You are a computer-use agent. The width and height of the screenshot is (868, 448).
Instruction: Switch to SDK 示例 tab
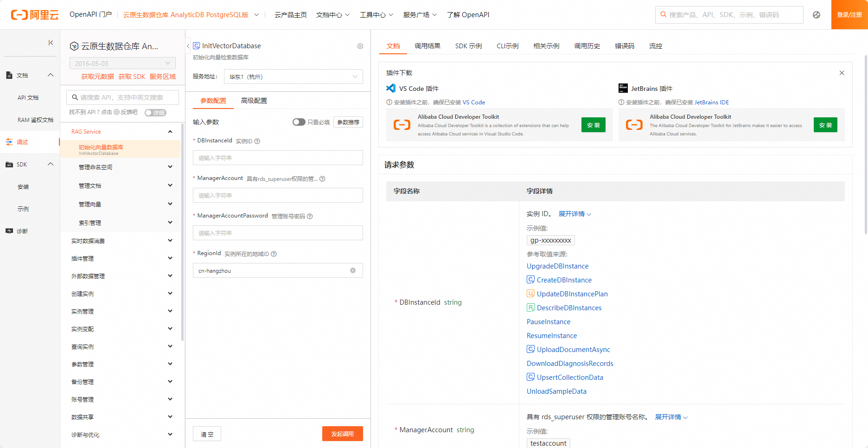pos(468,46)
